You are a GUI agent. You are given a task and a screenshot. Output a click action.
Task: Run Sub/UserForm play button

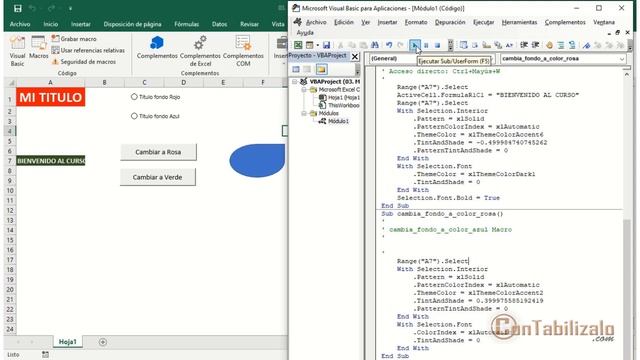tap(415, 45)
